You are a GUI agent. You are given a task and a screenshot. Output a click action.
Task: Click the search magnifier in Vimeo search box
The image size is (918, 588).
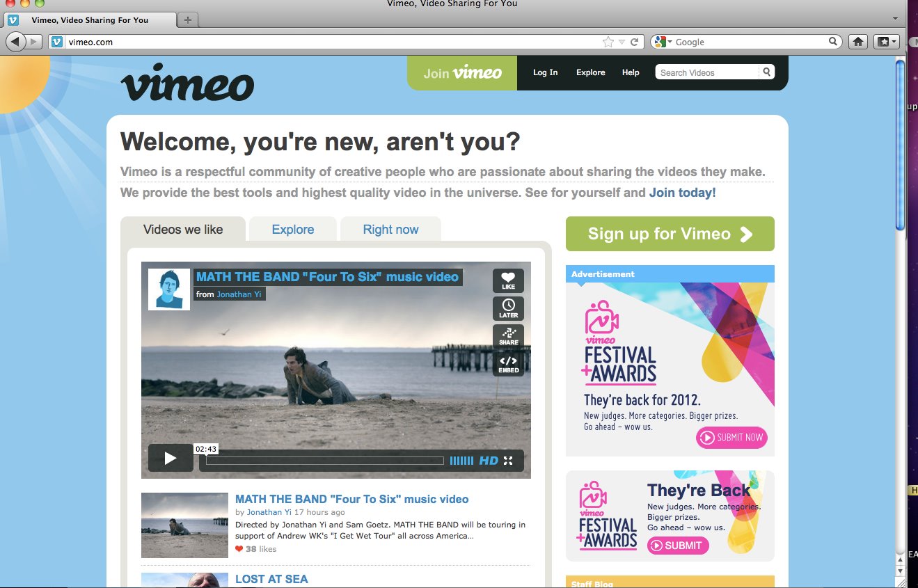[x=766, y=72]
